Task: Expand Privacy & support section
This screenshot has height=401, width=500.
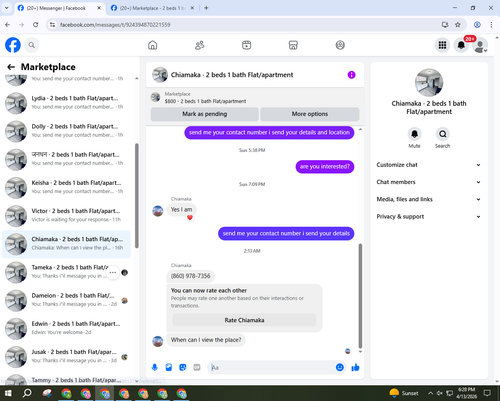Action: tap(429, 217)
